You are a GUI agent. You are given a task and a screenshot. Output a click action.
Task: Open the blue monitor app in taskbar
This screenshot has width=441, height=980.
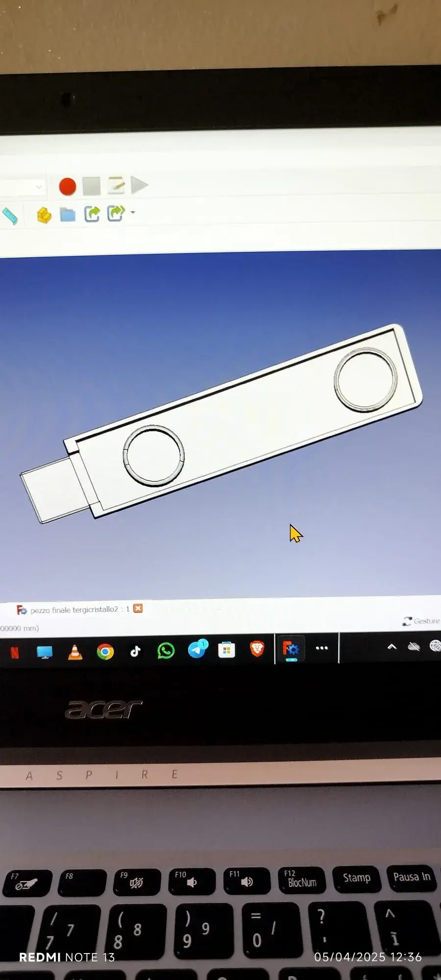pos(45,652)
